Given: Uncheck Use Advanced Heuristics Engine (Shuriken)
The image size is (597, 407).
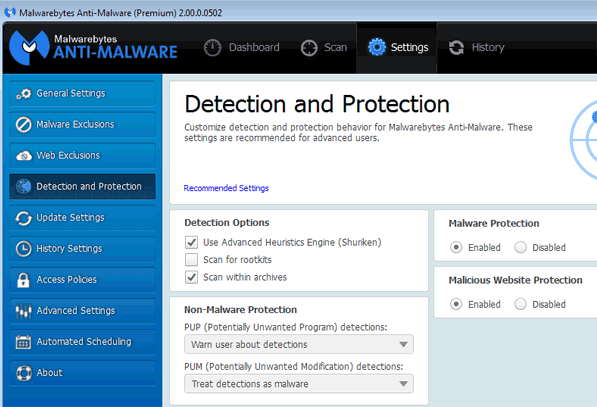Looking at the screenshot, I should [x=191, y=242].
